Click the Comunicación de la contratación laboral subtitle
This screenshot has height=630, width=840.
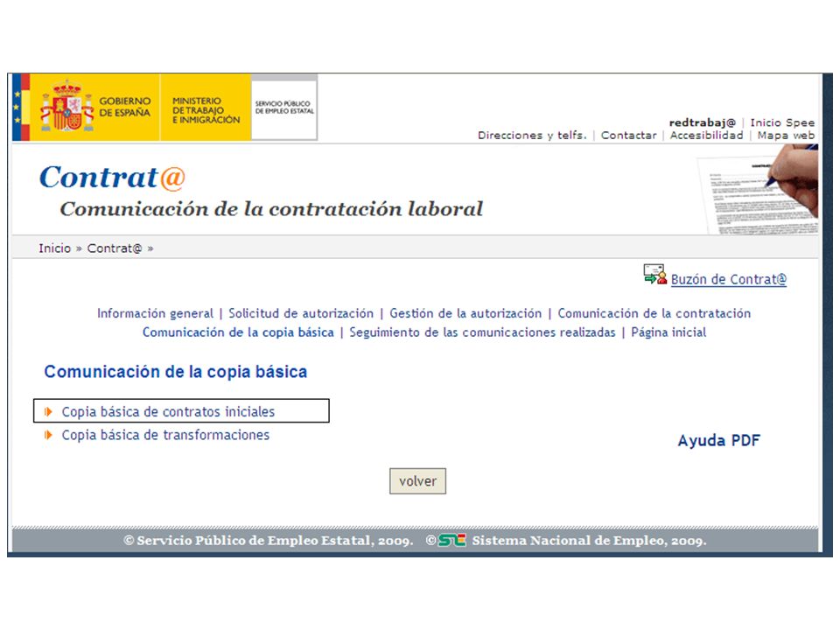[x=271, y=209]
